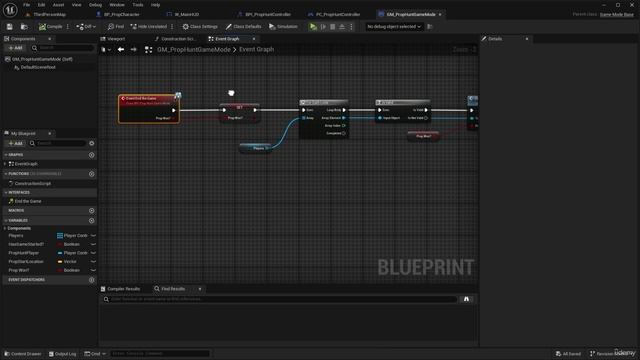This screenshot has height=360, width=640.
Task: Switch to BP_PropCharacter tab
Action: tap(122, 14)
